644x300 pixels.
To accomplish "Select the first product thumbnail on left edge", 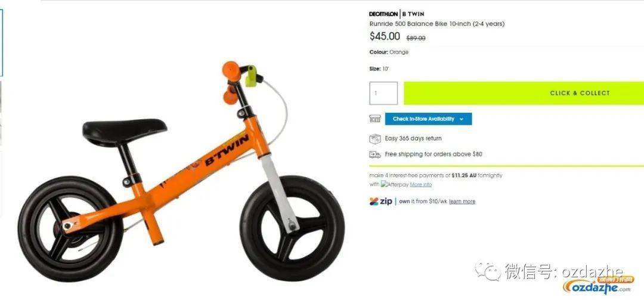I will pyautogui.click(x=1, y=43).
